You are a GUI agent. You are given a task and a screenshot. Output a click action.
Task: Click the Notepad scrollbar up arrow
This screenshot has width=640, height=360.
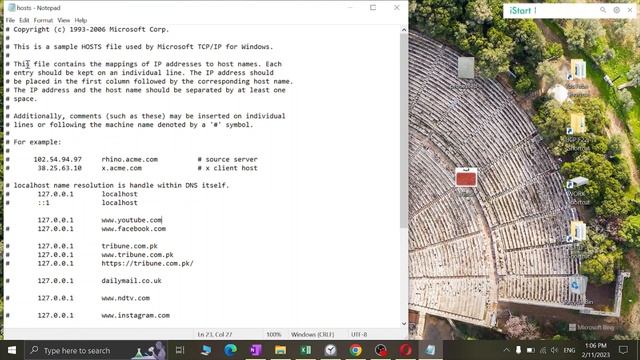[404, 30]
